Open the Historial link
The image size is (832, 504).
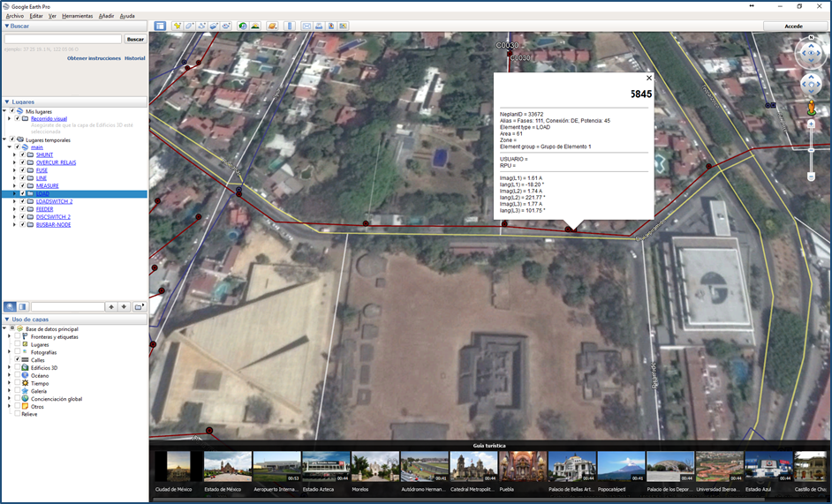click(134, 57)
